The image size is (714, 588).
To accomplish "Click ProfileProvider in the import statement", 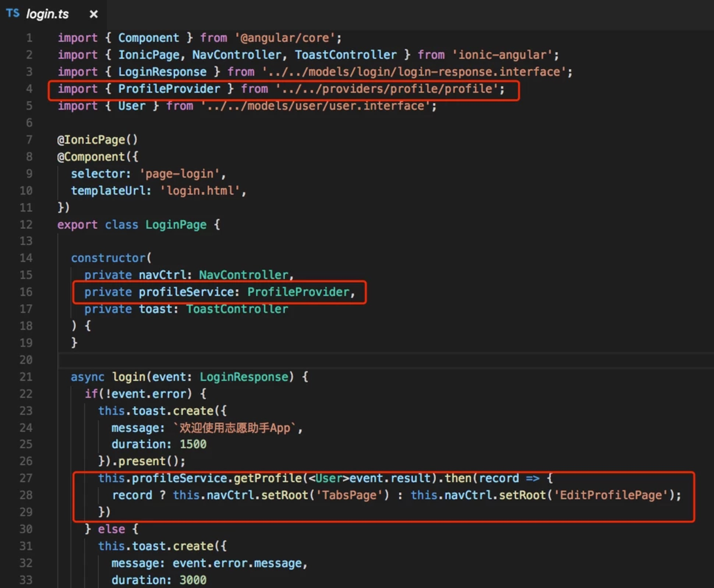I will (169, 89).
